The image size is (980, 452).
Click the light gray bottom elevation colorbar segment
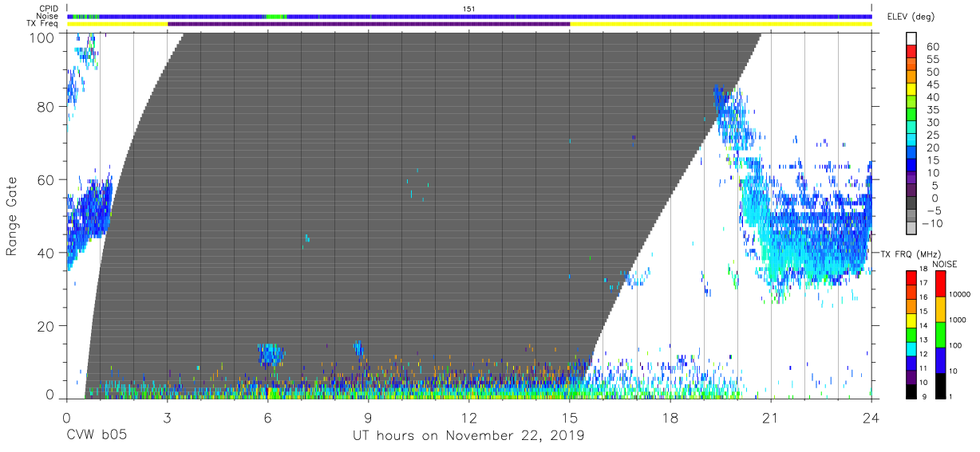(x=911, y=229)
